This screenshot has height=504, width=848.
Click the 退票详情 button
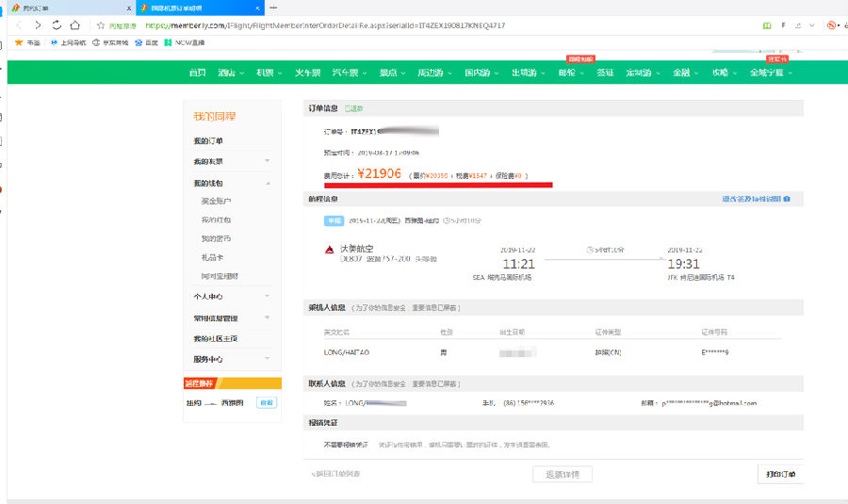[563, 474]
